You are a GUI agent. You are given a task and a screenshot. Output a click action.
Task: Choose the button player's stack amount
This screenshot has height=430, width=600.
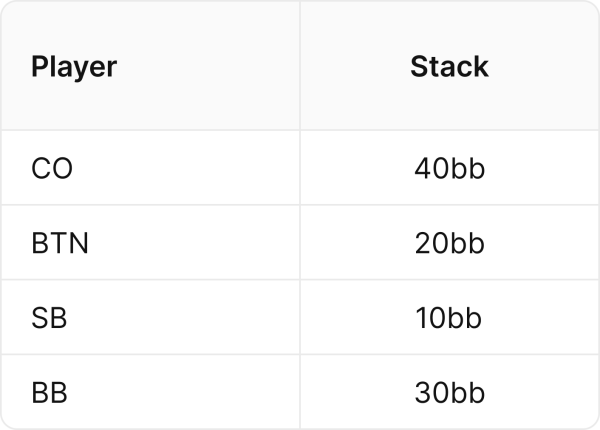point(449,243)
